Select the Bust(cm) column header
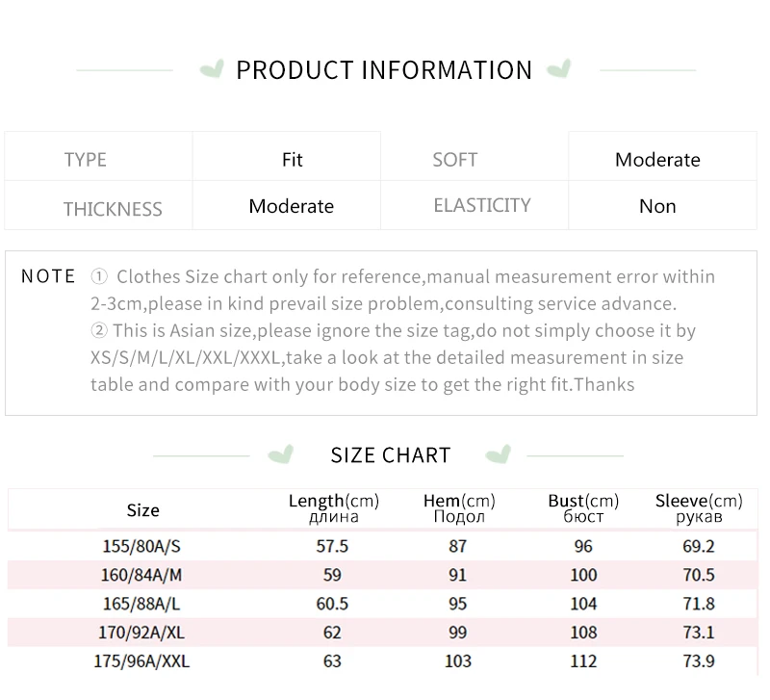The height and width of the screenshot is (700, 770). pos(583,508)
